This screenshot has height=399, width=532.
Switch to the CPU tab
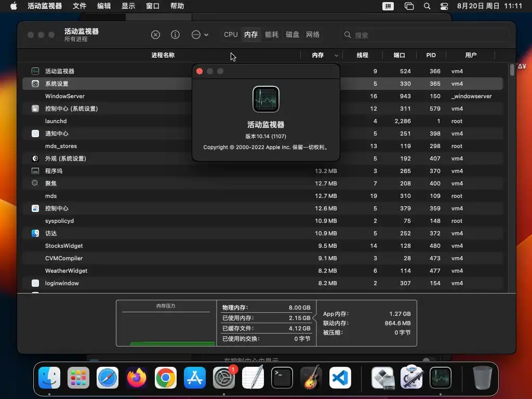coord(231,35)
